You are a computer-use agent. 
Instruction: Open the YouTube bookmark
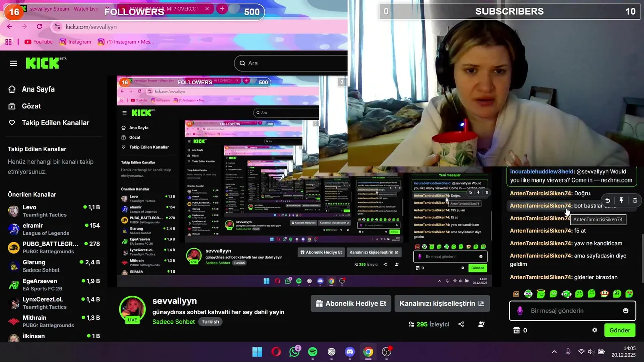(38, 42)
